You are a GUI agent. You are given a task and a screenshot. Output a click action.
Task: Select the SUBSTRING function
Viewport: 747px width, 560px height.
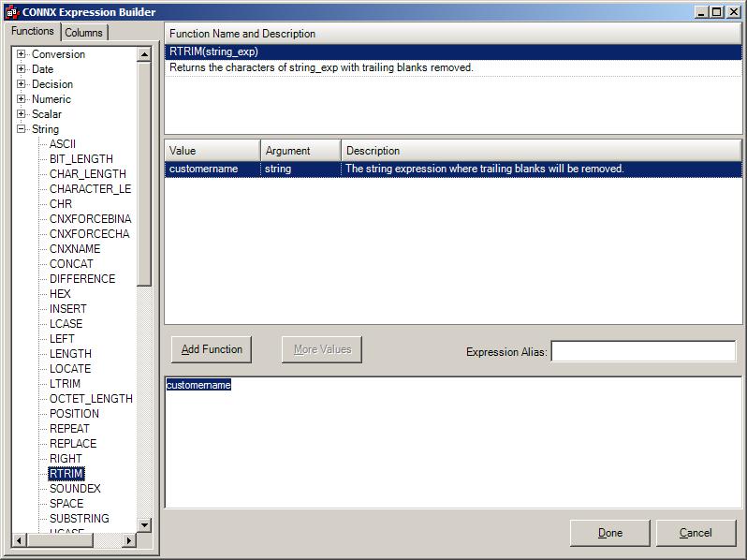[x=79, y=519]
